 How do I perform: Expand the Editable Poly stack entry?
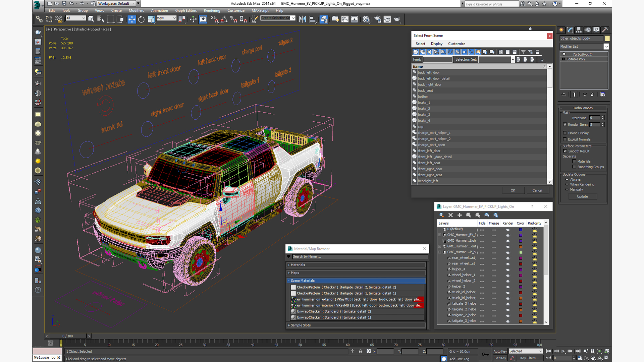click(563, 59)
